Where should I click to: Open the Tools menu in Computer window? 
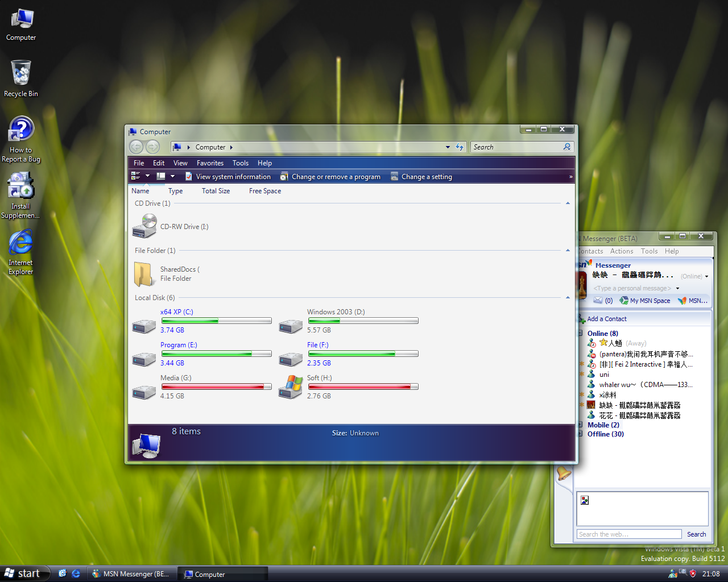point(241,163)
